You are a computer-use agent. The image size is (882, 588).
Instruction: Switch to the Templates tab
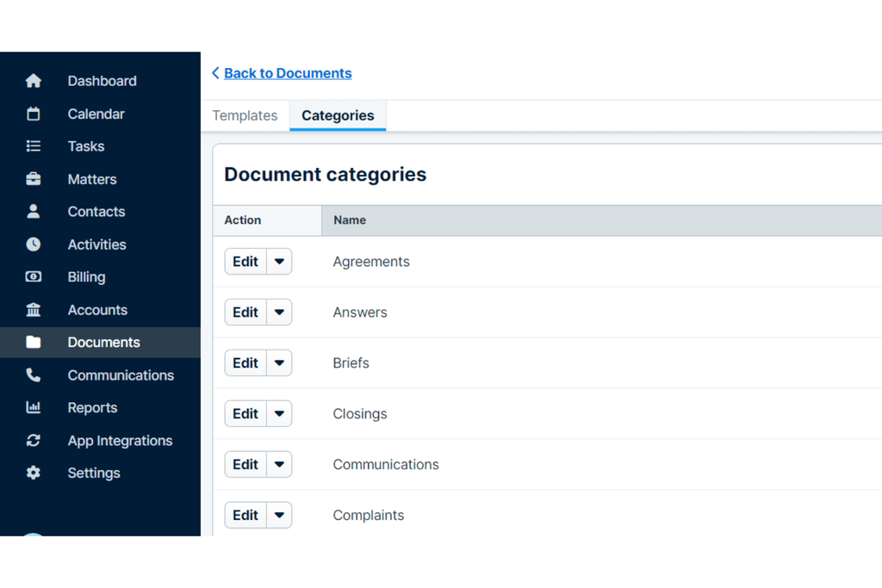[x=245, y=115]
